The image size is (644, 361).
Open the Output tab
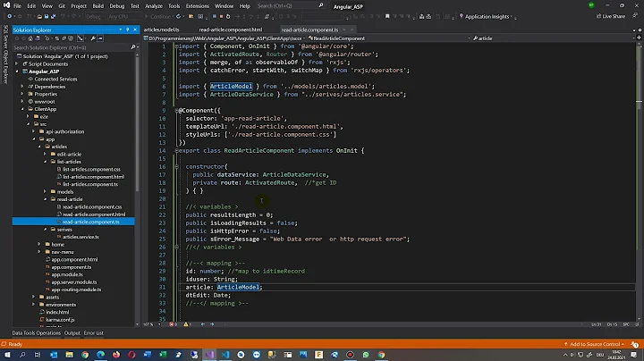(72, 333)
